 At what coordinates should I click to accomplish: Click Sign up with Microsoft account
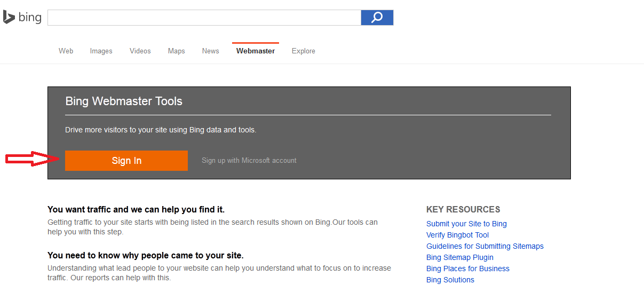click(x=249, y=161)
